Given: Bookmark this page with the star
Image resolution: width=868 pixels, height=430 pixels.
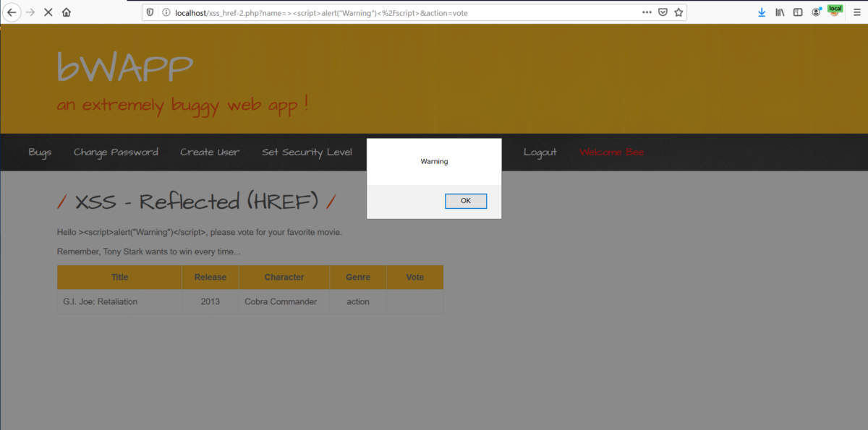Looking at the screenshot, I should [678, 12].
